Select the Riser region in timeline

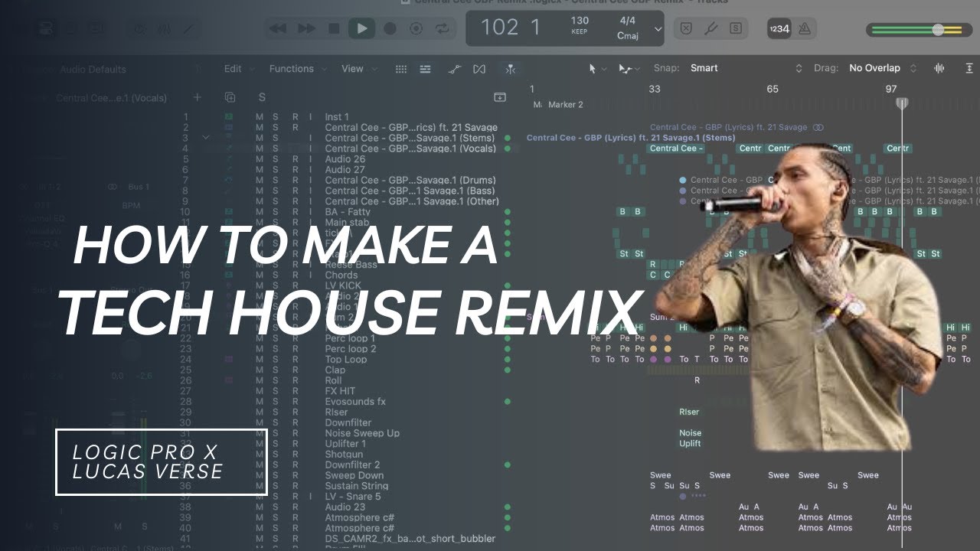coord(689,412)
